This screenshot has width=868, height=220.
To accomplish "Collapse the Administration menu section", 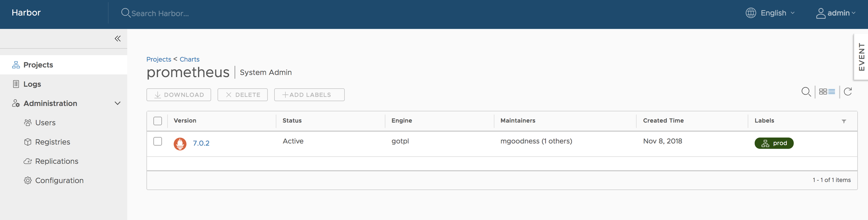I will pos(117,104).
